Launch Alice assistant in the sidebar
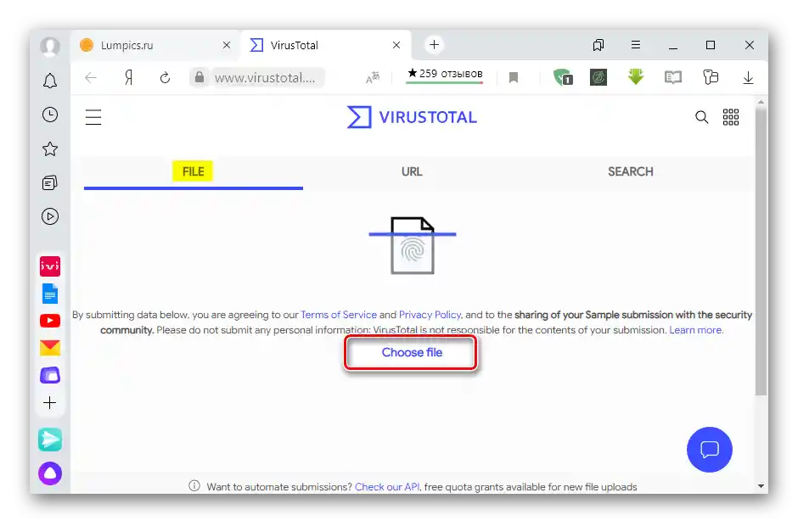The image size is (798, 532). coord(50,473)
